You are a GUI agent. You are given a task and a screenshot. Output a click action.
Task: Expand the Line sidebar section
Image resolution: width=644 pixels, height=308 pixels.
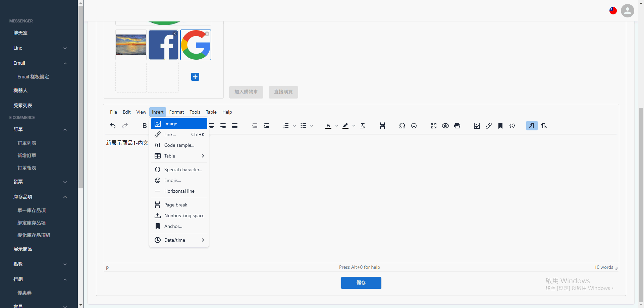[65, 48]
